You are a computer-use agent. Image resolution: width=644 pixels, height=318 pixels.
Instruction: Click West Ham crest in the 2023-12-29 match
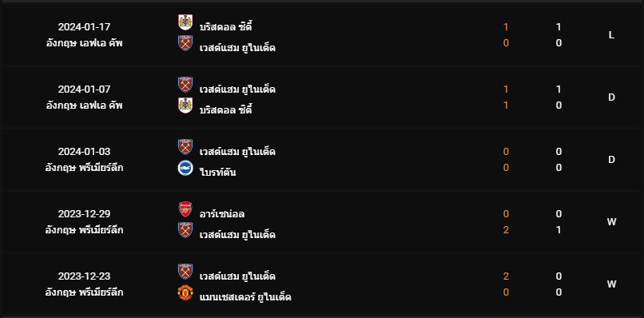click(x=185, y=230)
